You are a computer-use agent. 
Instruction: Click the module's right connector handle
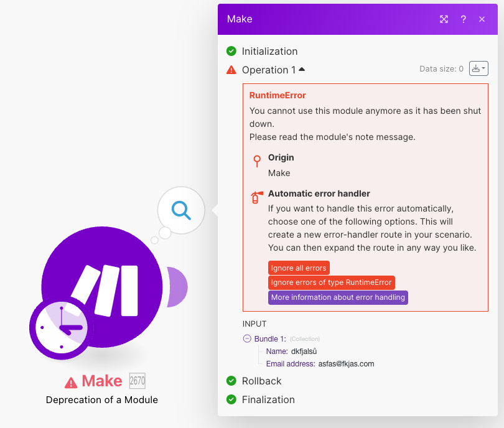(x=177, y=287)
